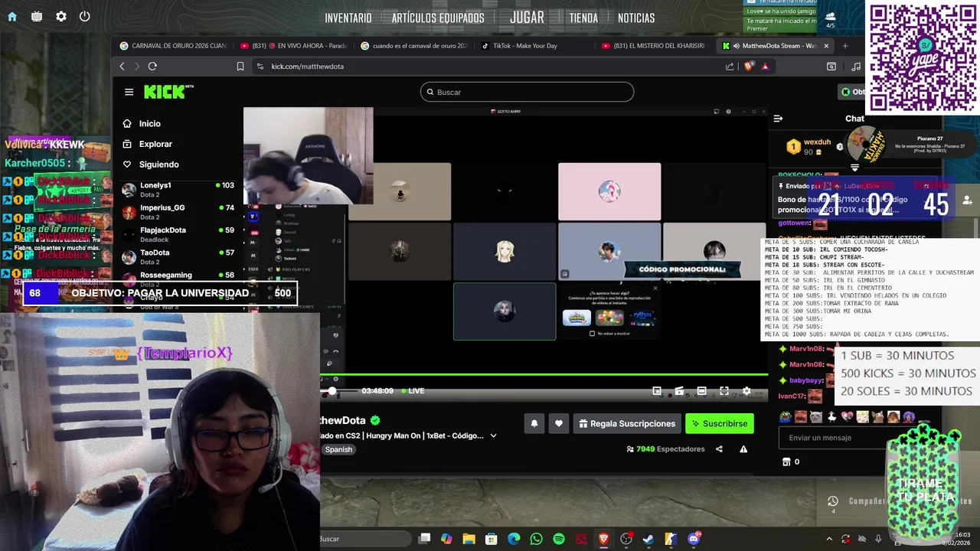The image size is (980, 551).
Task: Toggle channel notifications bell
Action: tap(534, 423)
